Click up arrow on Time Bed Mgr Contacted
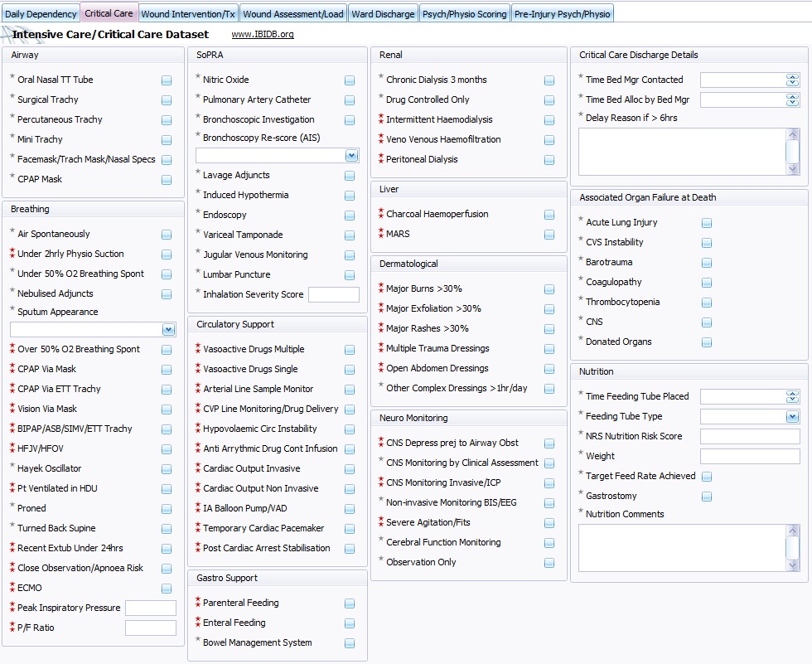The width and height of the screenshot is (812, 664). click(x=793, y=76)
